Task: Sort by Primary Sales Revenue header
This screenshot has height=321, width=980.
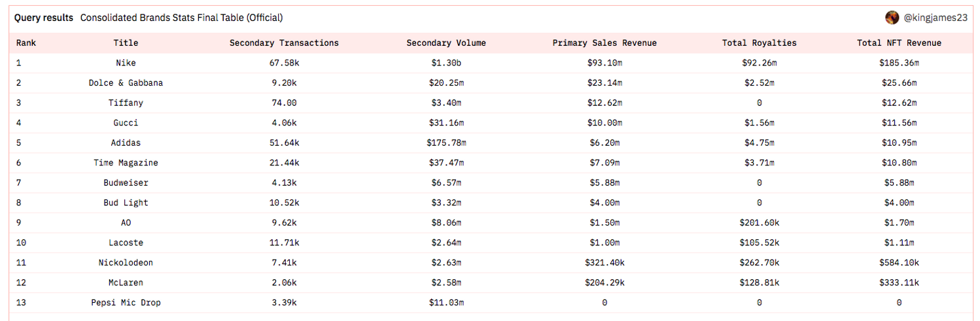Action: [x=604, y=43]
